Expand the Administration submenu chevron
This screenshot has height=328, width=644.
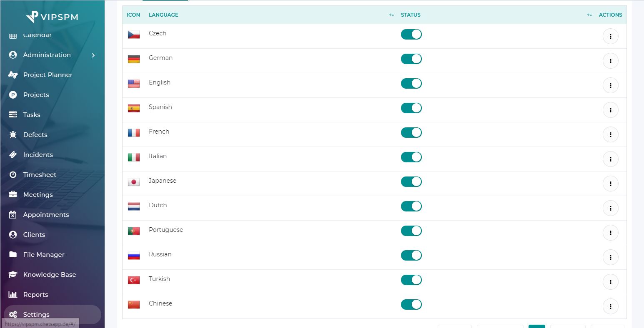[x=93, y=55]
